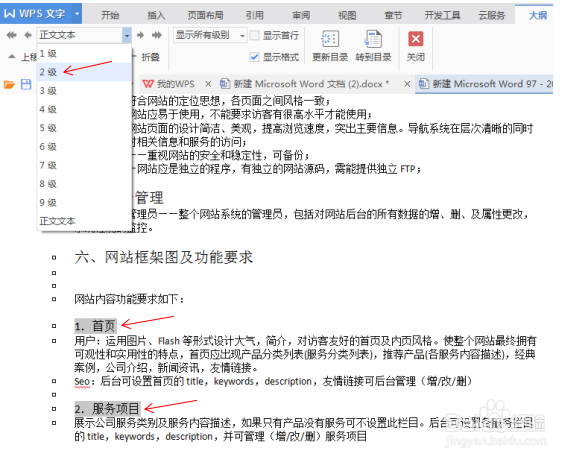This screenshot has height=462, width=581.
Task: Open the 开发工具 ribbon tab
Action: pos(442,15)
